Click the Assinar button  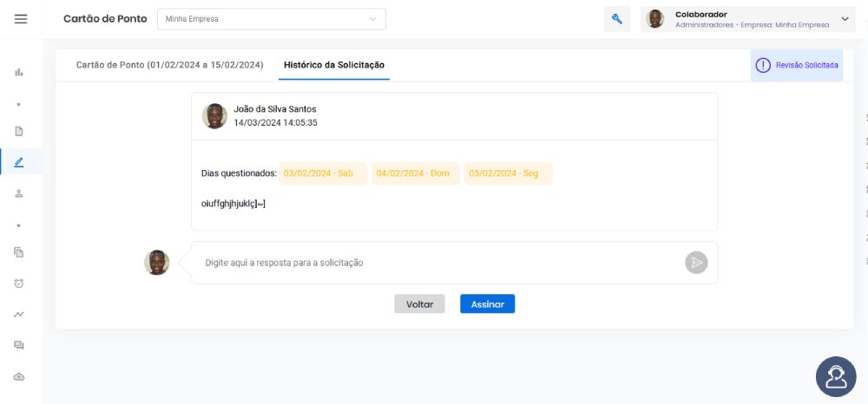point(487,304)
